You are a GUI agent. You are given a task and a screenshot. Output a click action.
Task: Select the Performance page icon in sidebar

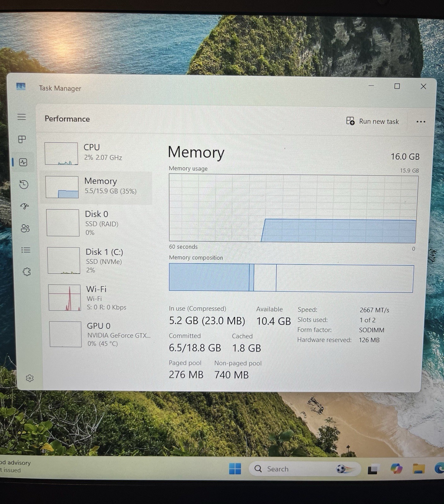23,162
